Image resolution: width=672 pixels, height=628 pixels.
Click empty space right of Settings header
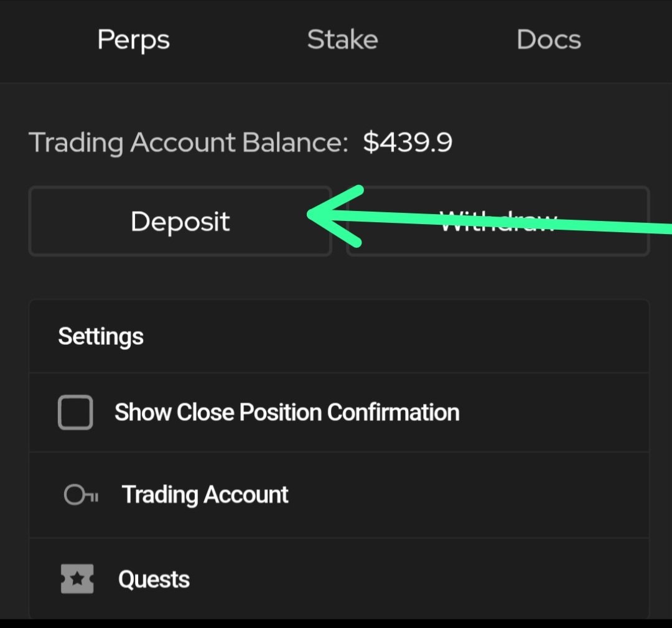point(404,337)
